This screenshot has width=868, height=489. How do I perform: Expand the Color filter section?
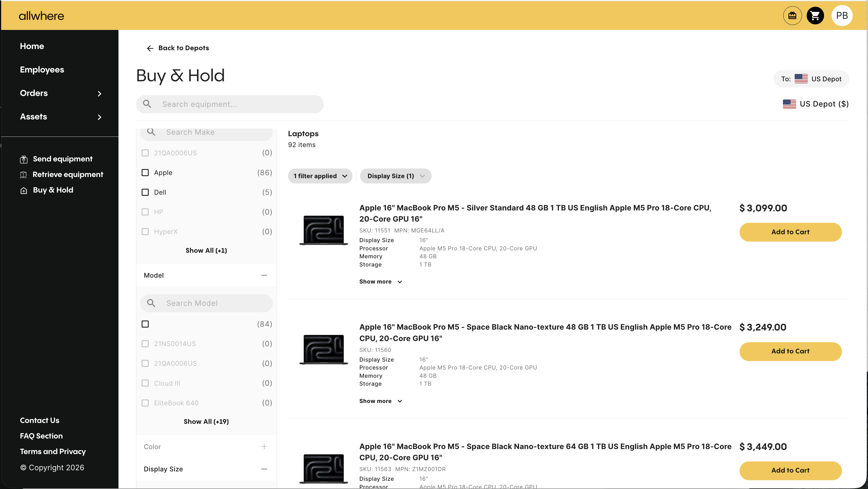click(264, 446)
